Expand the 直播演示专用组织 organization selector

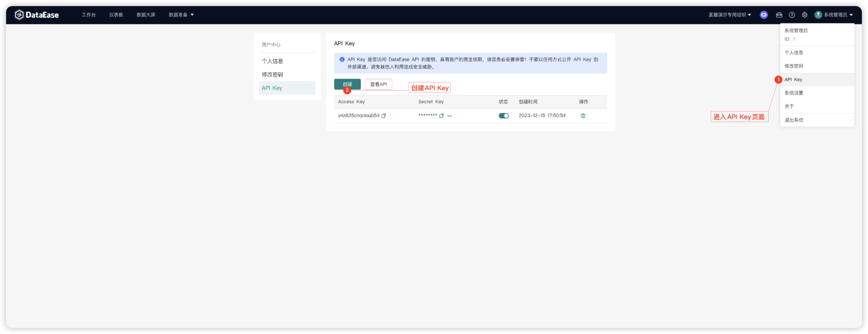coord(730,15)
